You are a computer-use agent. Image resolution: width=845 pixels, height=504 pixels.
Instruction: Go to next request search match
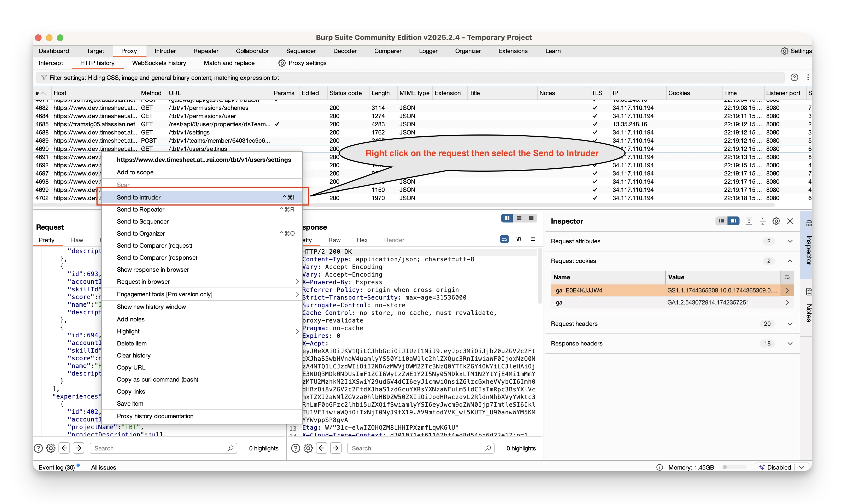click(x=78, y=448)
